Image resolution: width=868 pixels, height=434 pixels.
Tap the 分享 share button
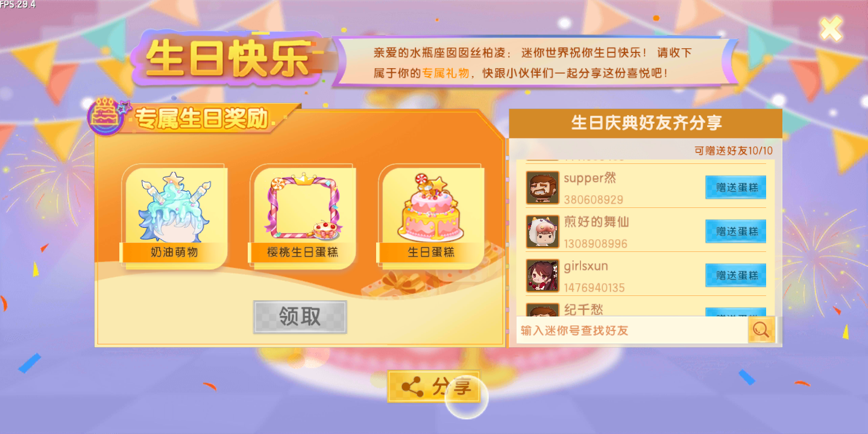[x=433, y=386]
